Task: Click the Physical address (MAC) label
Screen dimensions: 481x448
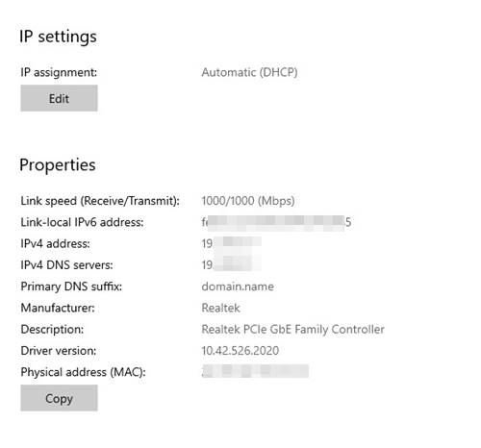Action: pyautogui.click(x=83, y=372)
